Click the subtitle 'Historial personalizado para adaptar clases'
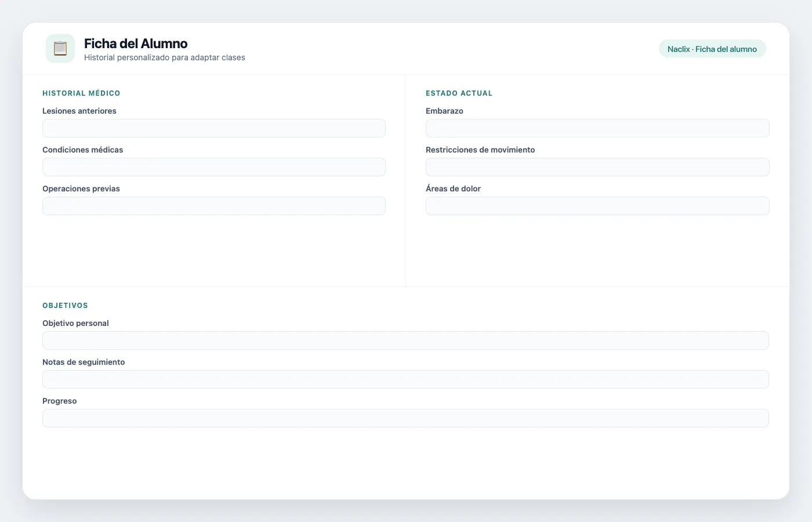812x522 pixels. click(x=165, y=57)
